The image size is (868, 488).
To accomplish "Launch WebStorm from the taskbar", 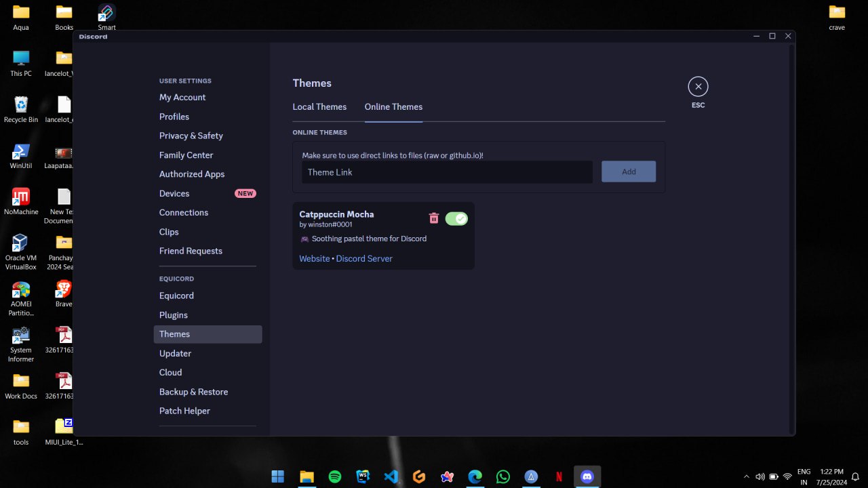I will (x=363, y=476).
